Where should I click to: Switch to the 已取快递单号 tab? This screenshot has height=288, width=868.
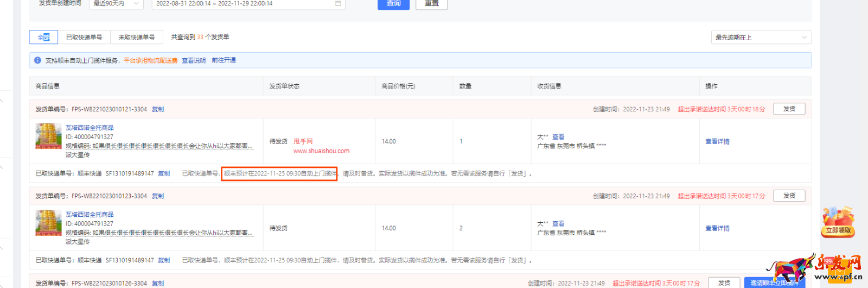pos(84,37)
